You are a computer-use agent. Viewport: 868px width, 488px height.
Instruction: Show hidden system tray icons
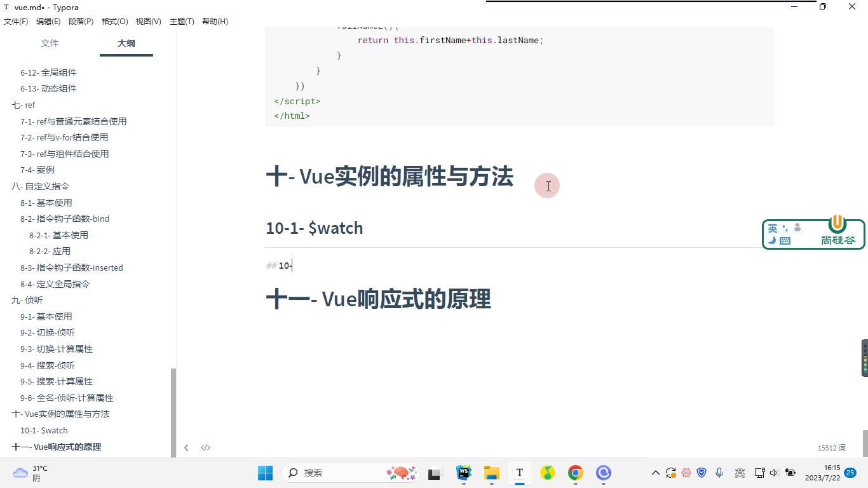pyautogui.click(x=656, y=473)
